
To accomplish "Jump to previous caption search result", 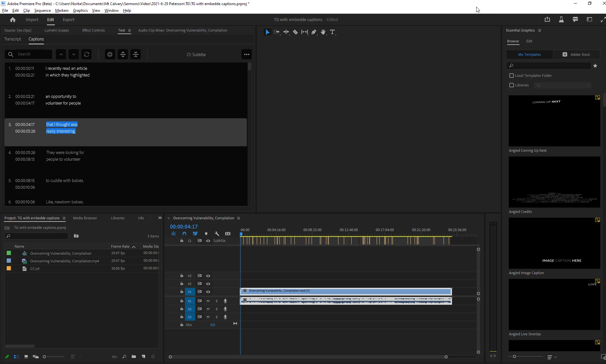I will (x=61, y=55).
